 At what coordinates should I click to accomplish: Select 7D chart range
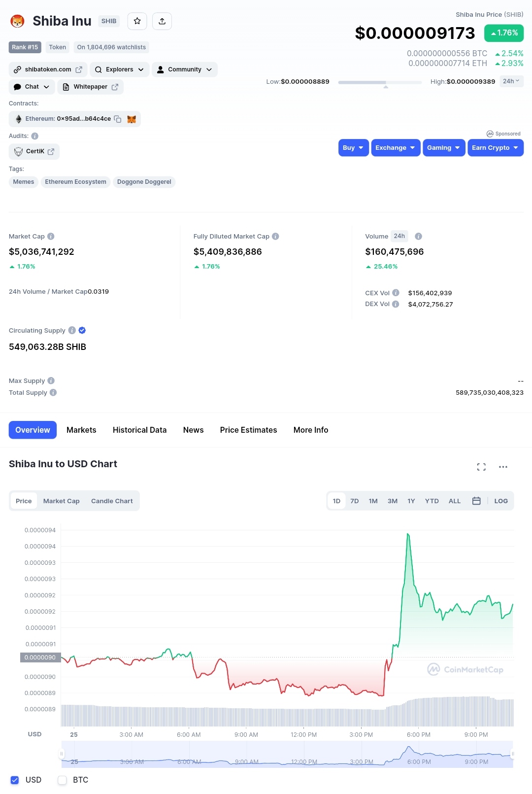355,501
